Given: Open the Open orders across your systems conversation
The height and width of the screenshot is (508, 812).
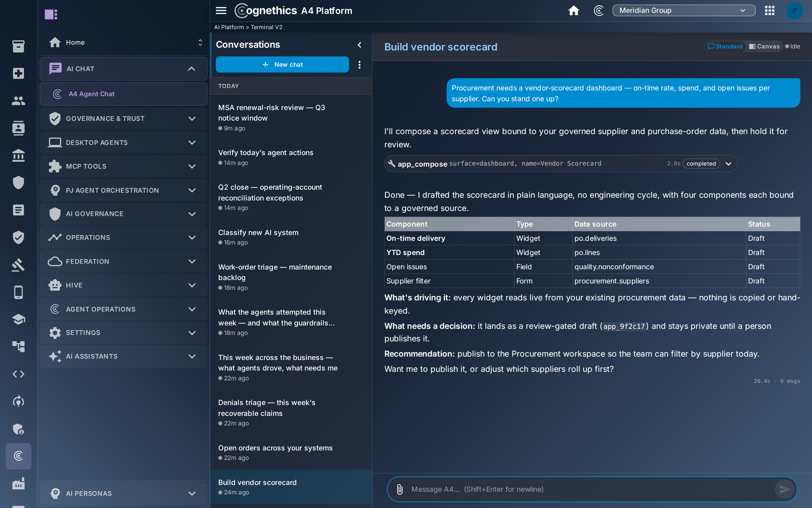Looking at the screenshot, I should [x=291, y=452].
